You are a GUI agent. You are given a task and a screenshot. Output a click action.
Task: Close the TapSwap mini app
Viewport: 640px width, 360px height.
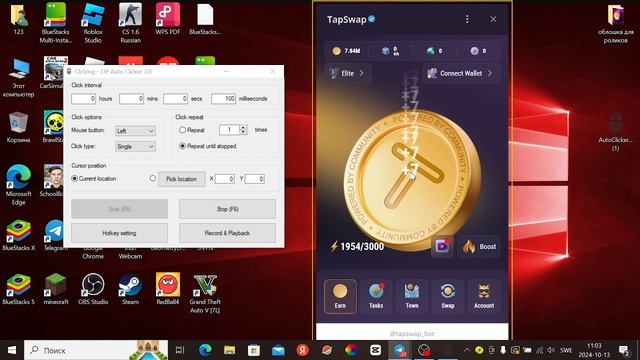coord(493,19)
